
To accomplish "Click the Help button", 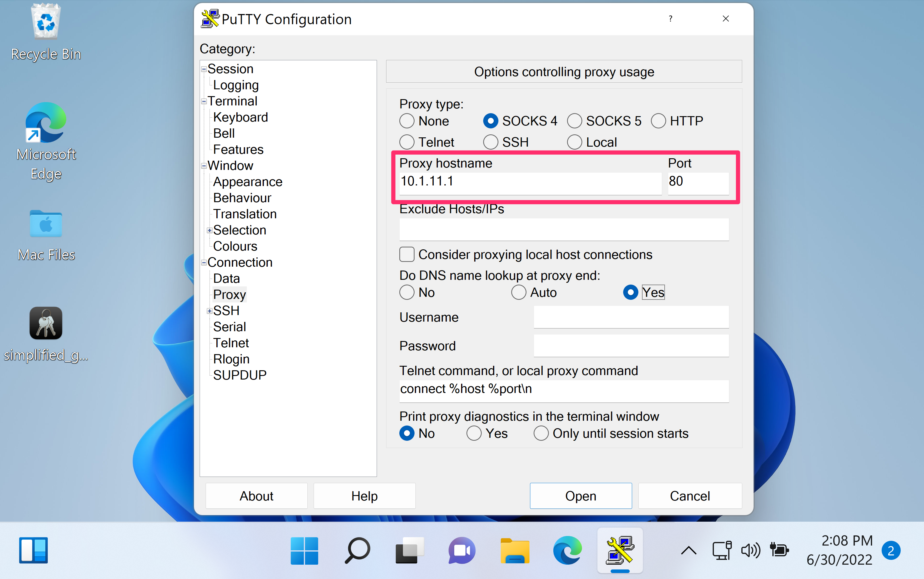I will click(x=364, y=495).
